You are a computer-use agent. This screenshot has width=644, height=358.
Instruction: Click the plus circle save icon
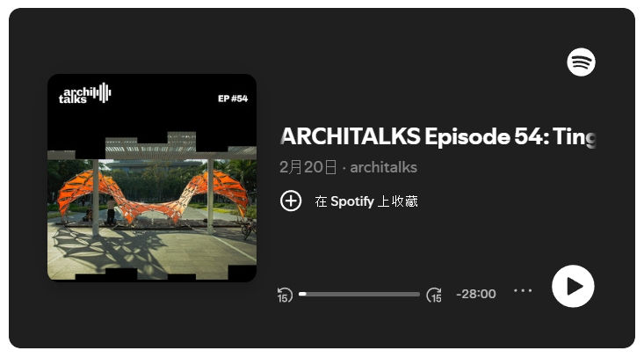coord(291,201)
